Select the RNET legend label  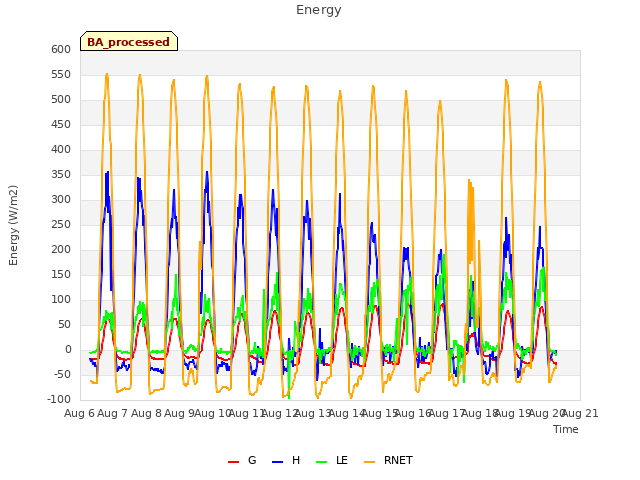[398, 460]
